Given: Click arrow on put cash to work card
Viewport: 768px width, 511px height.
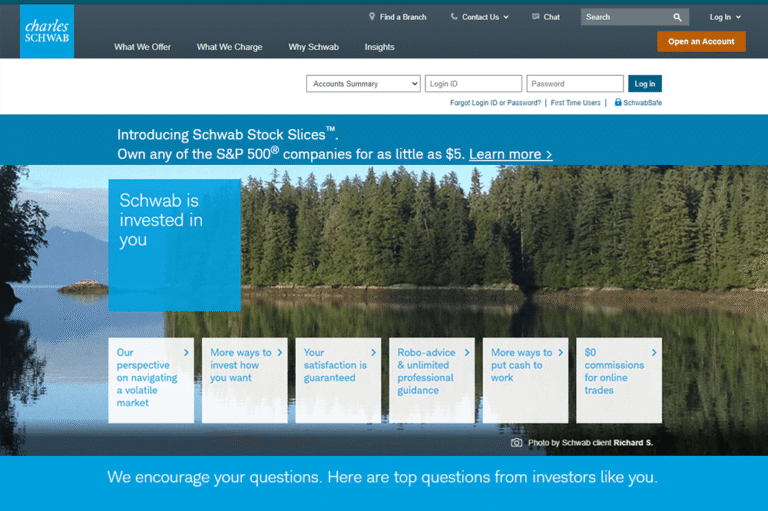Looking at the screenshot, I should point(560,352).
